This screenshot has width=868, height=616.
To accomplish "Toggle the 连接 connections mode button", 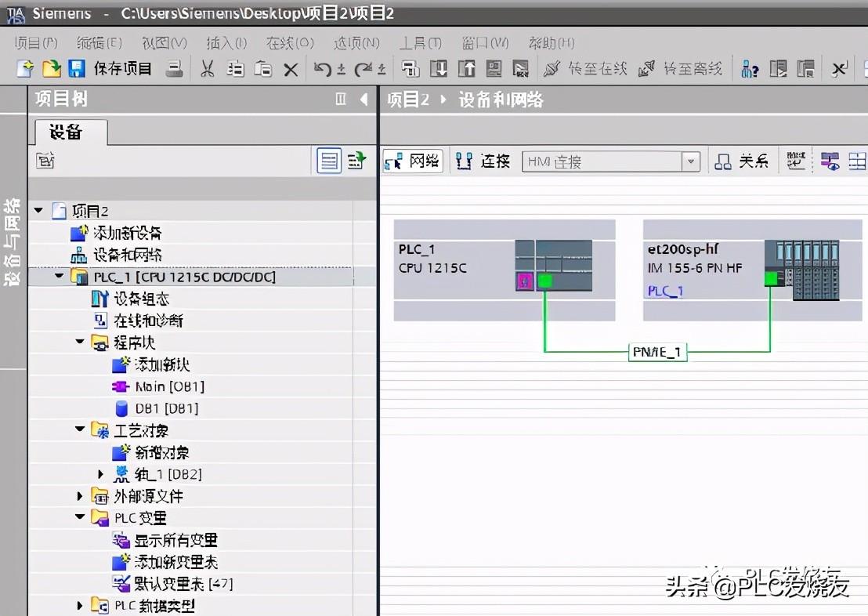I will pos(483,161).
